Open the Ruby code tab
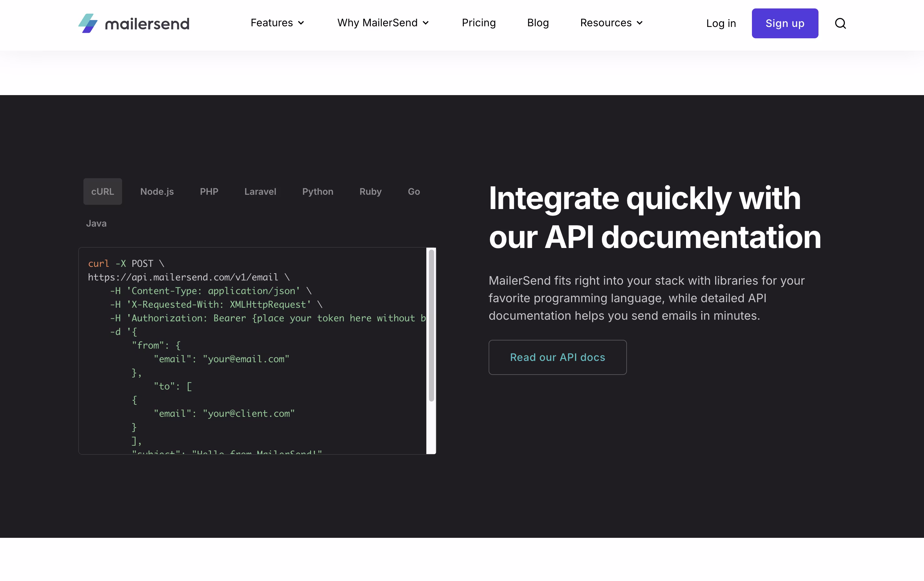Screen dimensions: 924x581 click(370, 192)
